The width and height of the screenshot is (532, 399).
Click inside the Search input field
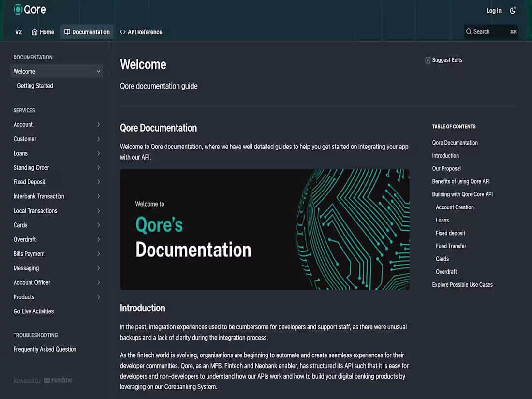(488, 31)
